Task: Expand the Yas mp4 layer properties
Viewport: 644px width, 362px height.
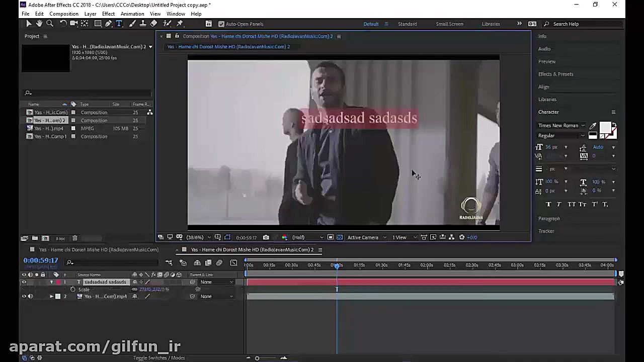Action: [x=51, y=297]
